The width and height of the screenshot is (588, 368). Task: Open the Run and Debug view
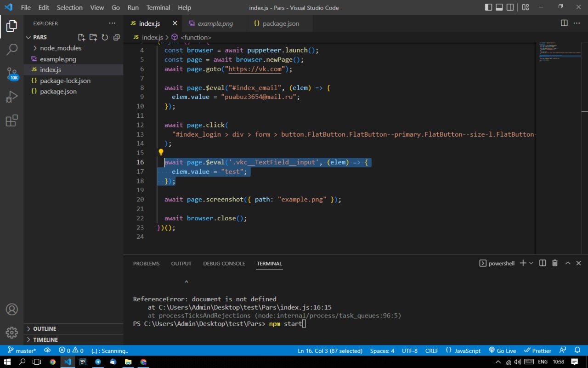[x=12, y=97]
